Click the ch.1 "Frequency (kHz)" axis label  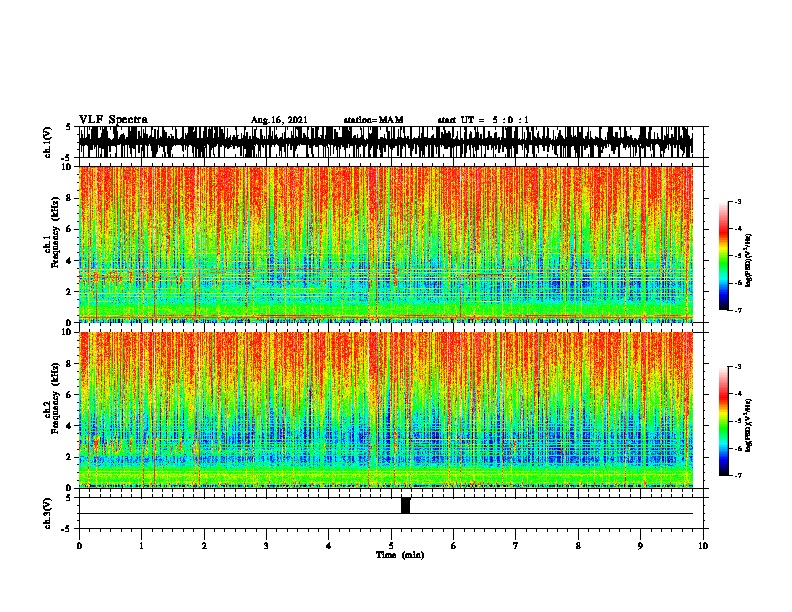[x=55, y=233]
